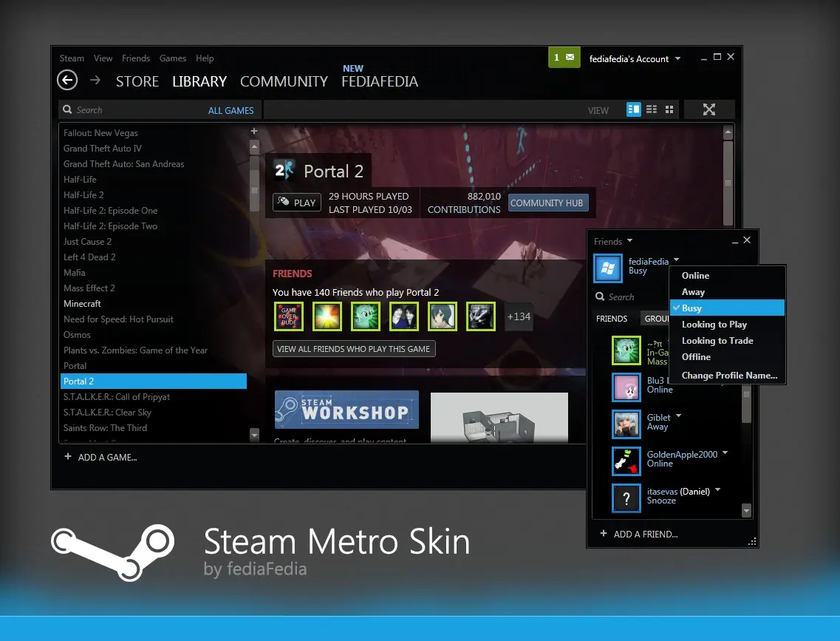Open Giblet's avatar in friends list
This screenshot has width=840, height=641.
[626, 424]
